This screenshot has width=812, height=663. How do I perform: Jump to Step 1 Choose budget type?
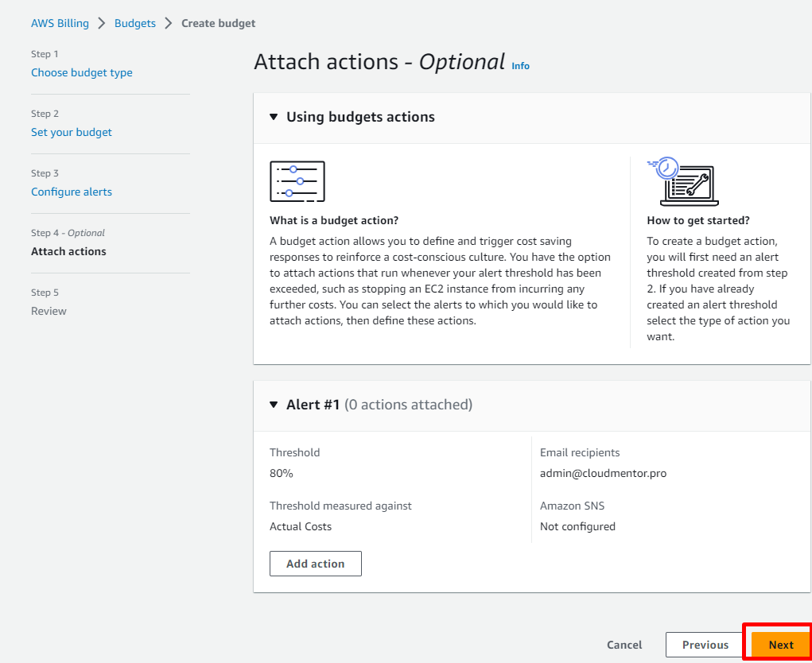pyautogui.click(x=81, y=72)
